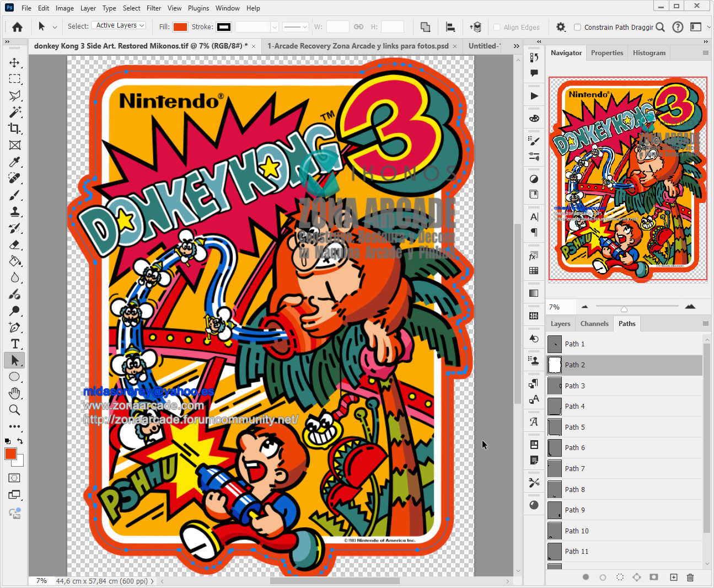Open the Navigator panel menu

[705, 53]
